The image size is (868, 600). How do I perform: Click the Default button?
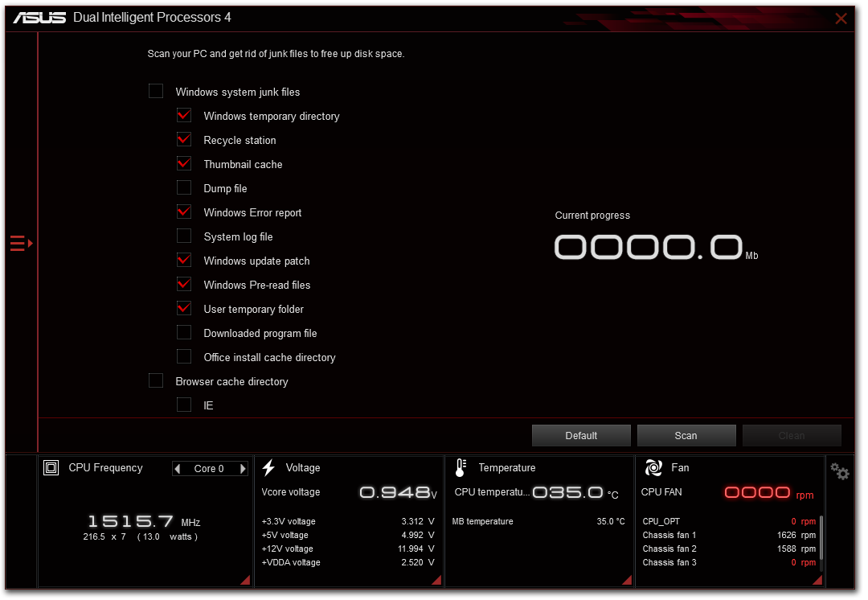pyautogui.click(x=581, y=435)
